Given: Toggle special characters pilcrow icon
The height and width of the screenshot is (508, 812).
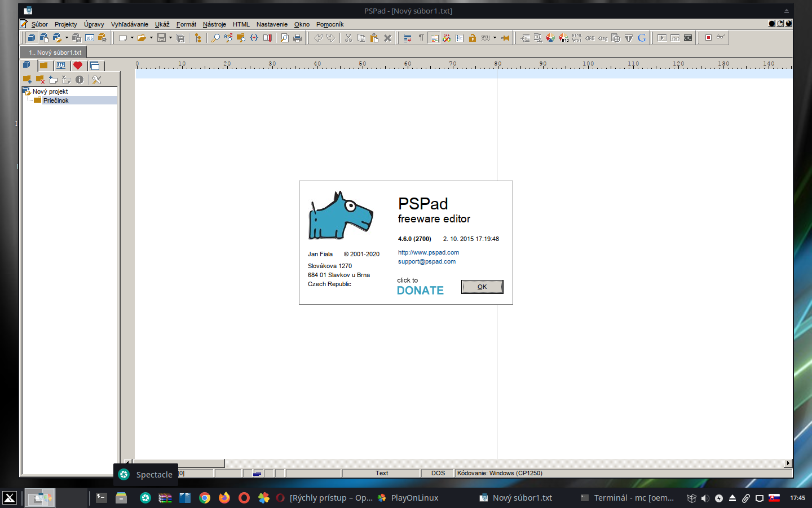Looking at the screenshot, I should (x=421, y=38).
